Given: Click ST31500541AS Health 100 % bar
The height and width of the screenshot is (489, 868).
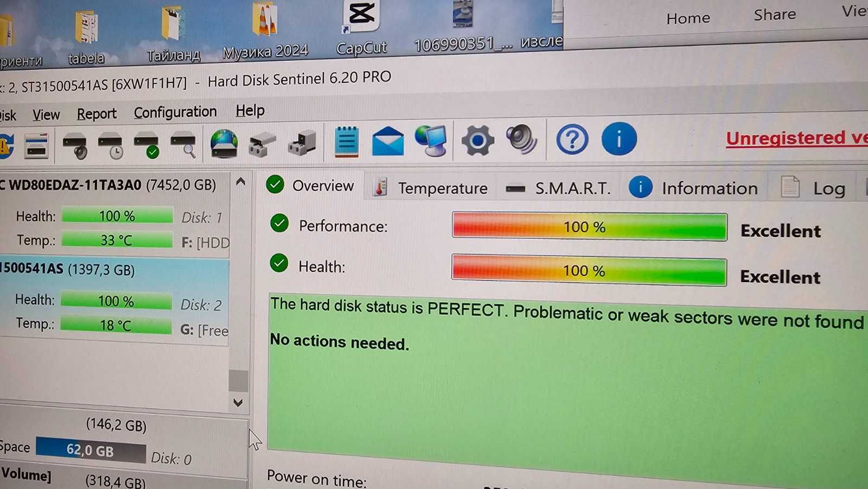Looking at the screenshot, I should (x=116, y=301).
